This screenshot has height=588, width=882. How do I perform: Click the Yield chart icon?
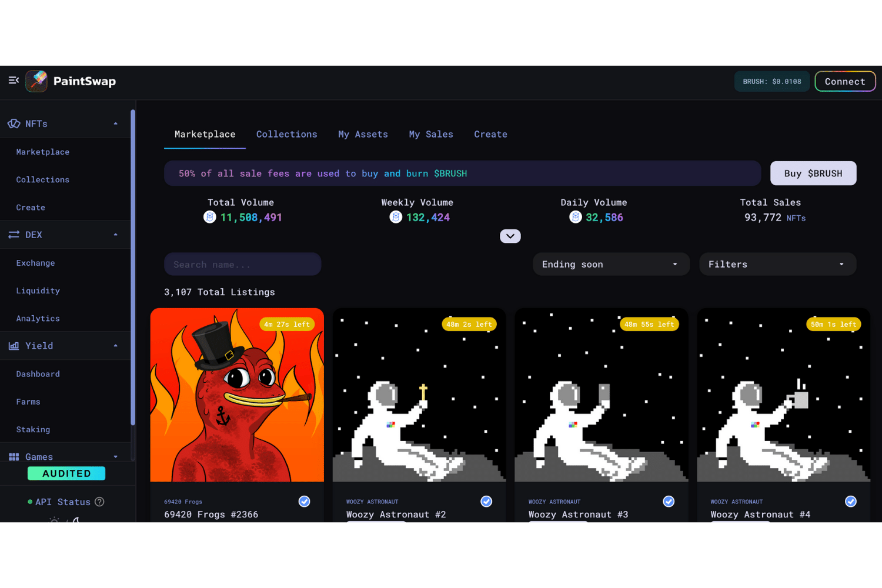pos(14,346)
